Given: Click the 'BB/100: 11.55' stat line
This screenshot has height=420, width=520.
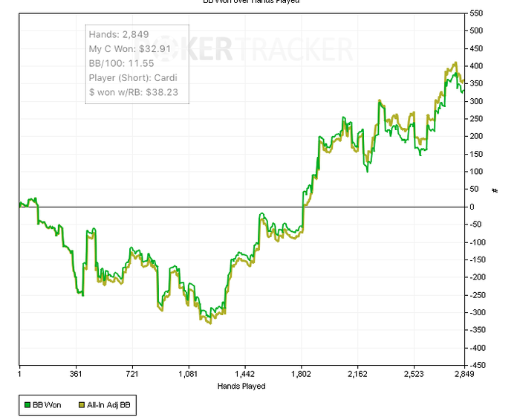Looking at the screenshot, I should [121, 63].
